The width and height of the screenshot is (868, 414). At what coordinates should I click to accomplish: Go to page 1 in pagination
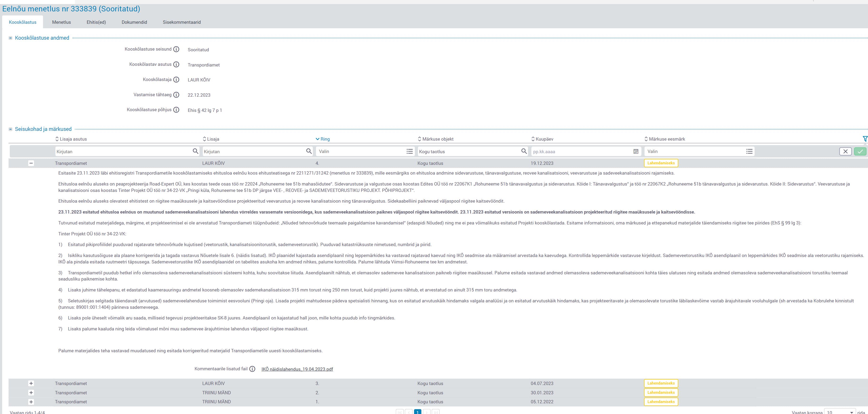click(x=418, y=412)
